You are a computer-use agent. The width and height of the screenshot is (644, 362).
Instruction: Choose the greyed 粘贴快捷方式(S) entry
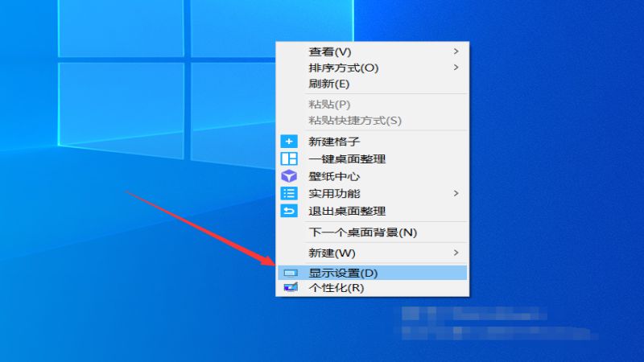click(373, 120)
